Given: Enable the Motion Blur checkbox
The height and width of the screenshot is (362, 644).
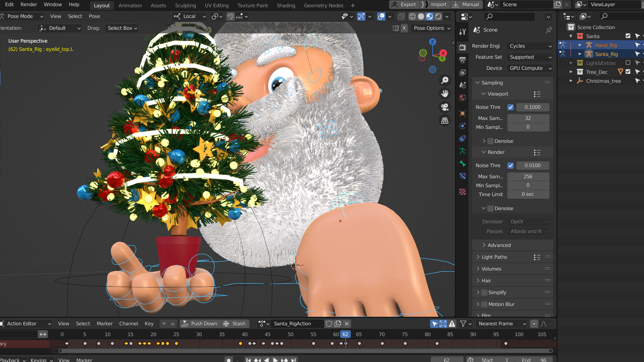Looking at the screenshot, I should click(x=484, y=304).
